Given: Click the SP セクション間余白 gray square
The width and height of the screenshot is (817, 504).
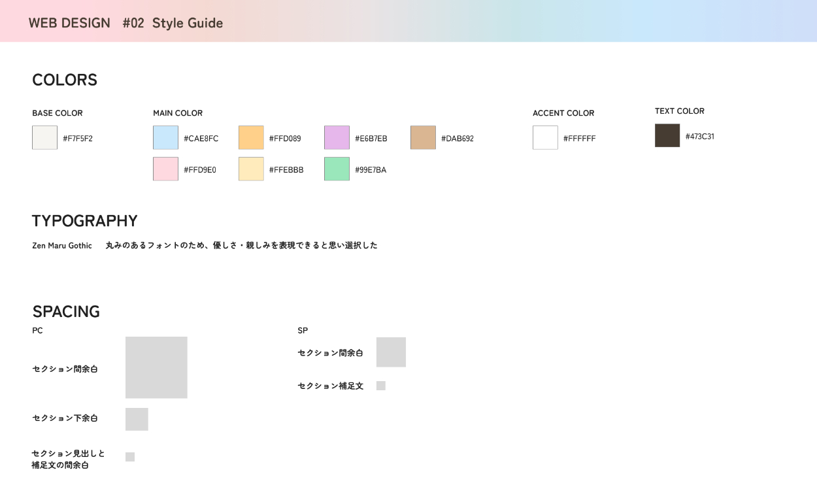Looking at the screenshot, I should point(391,352).
